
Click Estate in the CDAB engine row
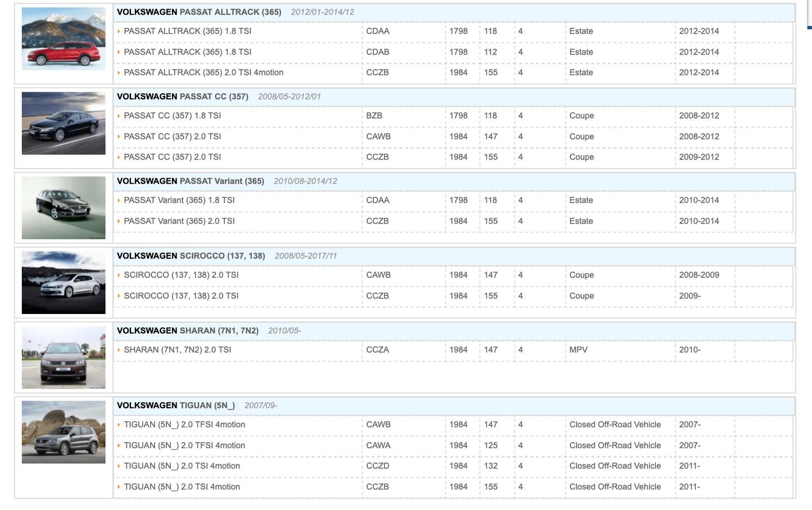tap(581, 52)
